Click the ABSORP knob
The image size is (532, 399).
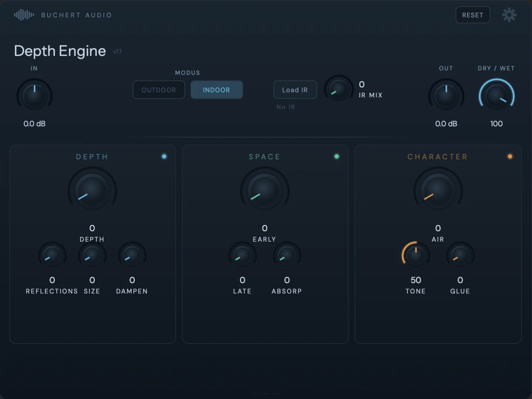(x=287, y=255)
